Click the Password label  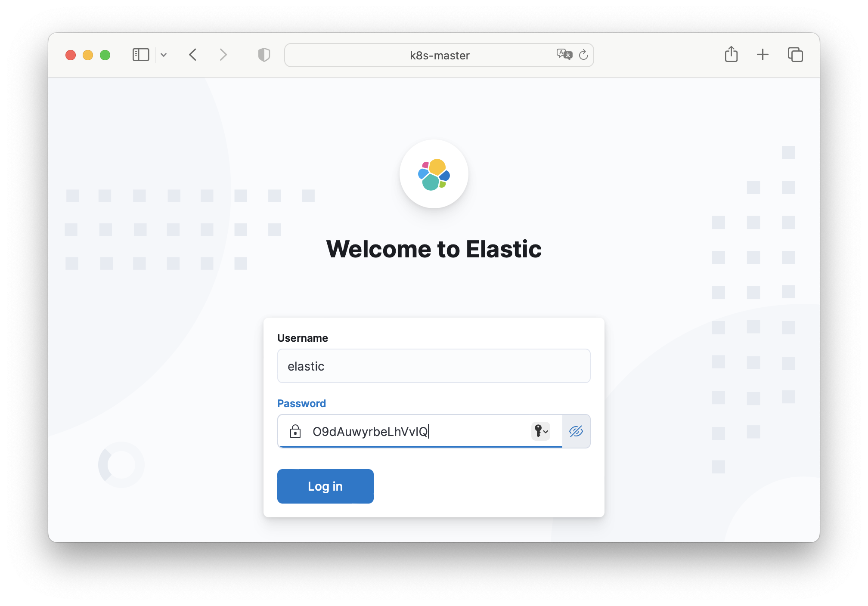[301, 403]
